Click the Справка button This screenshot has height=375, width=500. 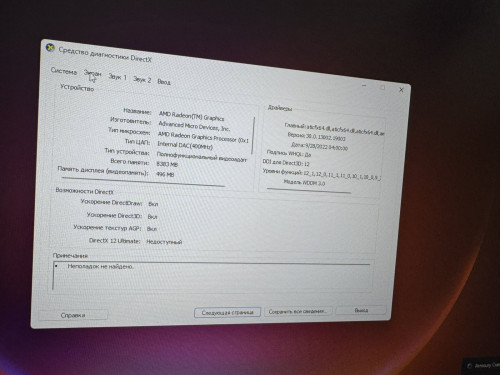pyautogui.click(x=73, y=315)
